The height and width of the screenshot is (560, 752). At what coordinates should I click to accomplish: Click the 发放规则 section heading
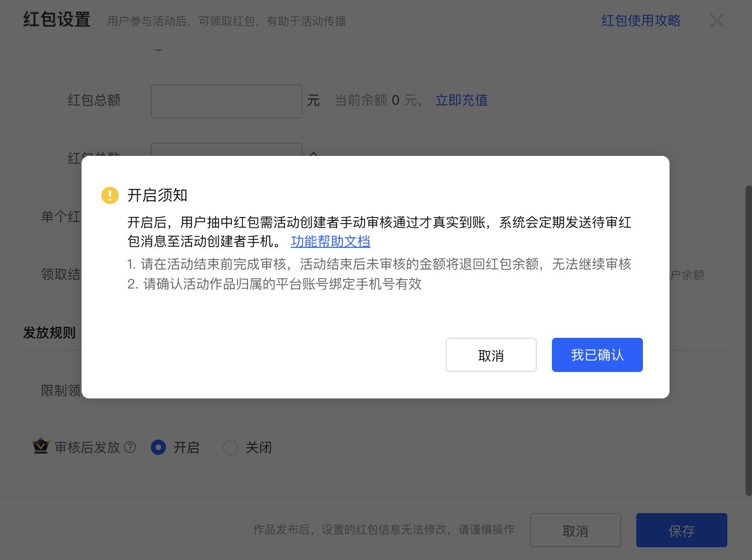pyautogui.click(x=50, y=333)
